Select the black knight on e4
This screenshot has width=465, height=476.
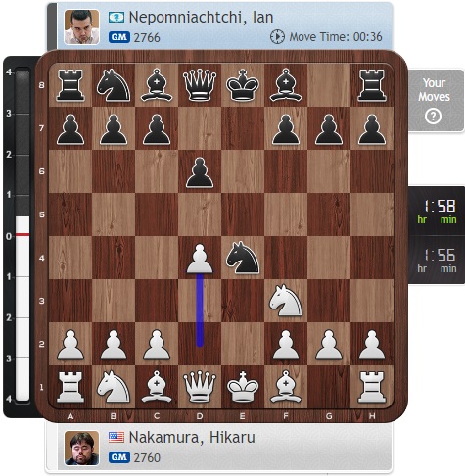pyautogui.click(x=243, y=258)
